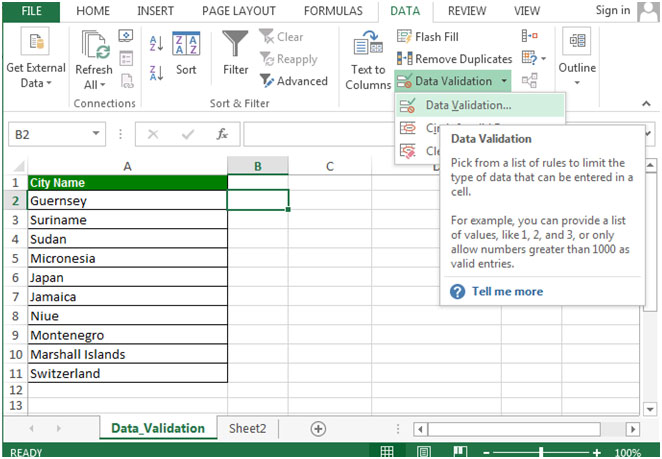Switch to Normal view icon
The width and height of the screenshot is (662, 459).
[x=387, y=452]
